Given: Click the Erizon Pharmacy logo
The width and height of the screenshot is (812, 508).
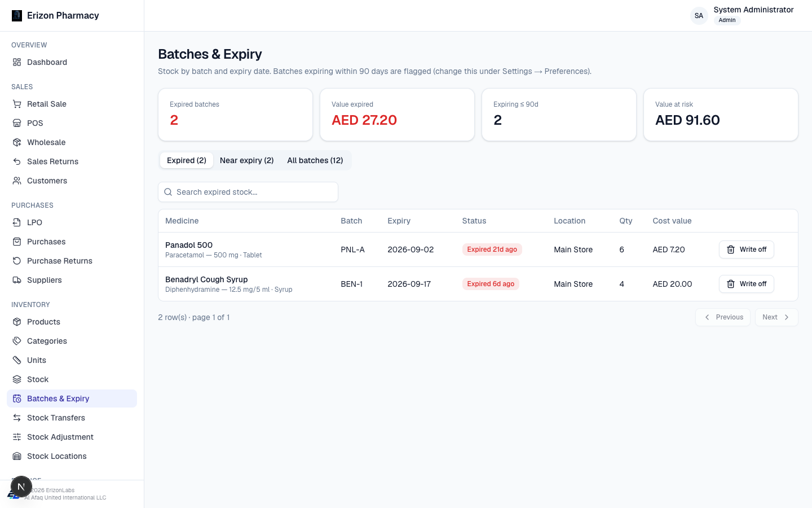Looking at the screenshot, I should tap(17, 16).
